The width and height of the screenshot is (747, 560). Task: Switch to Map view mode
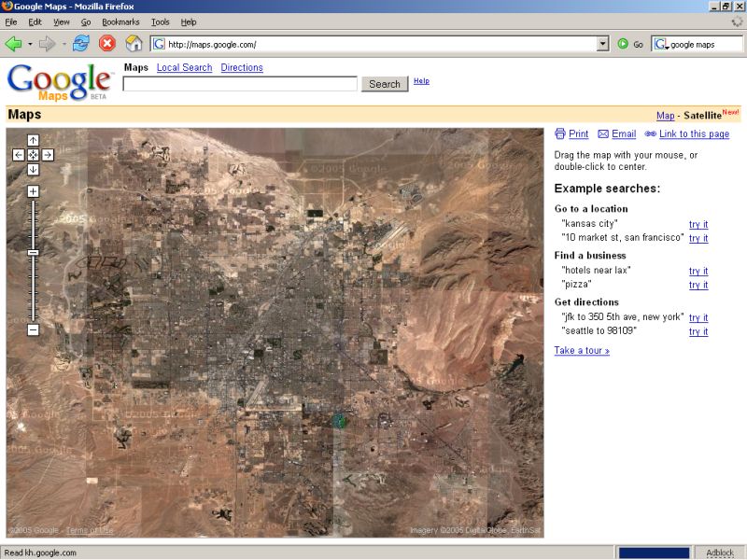tap(665, 116)
